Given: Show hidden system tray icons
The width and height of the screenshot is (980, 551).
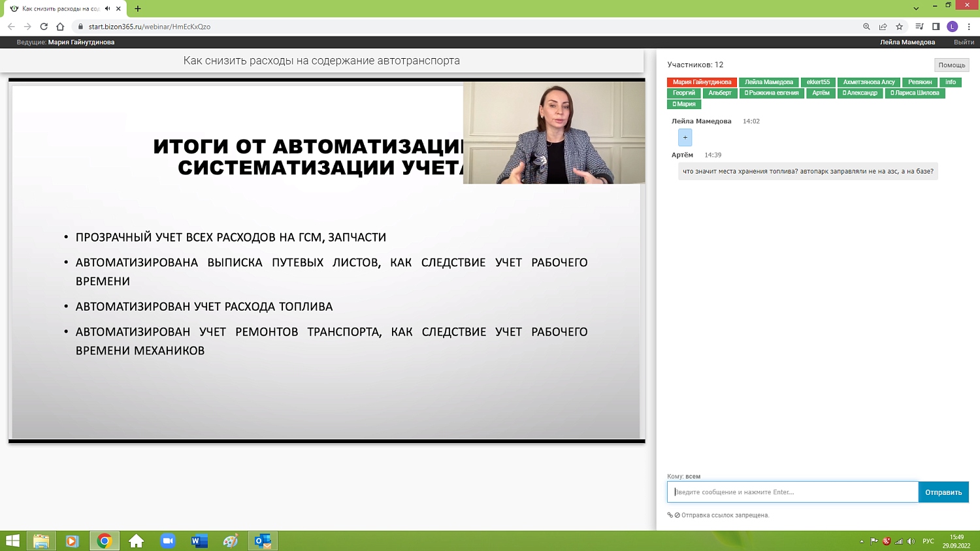Looking at the screenshot, I should click(862, 541).
